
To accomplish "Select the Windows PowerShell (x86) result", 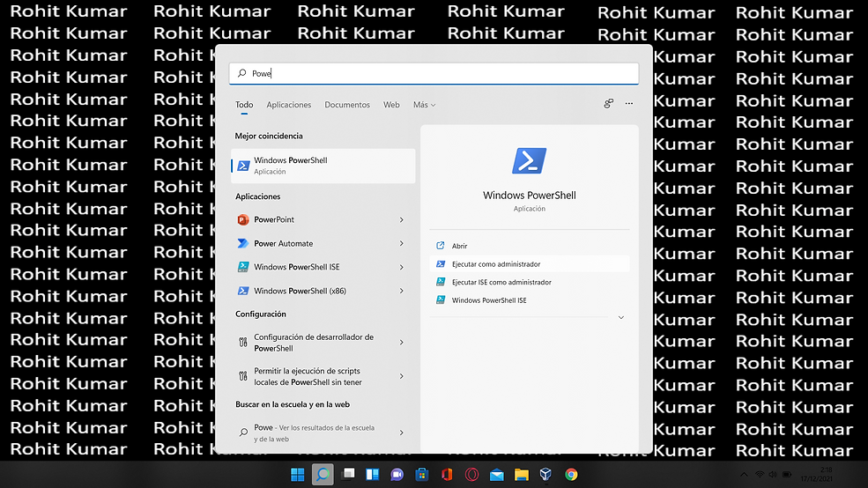I will [x=323, y=291].
